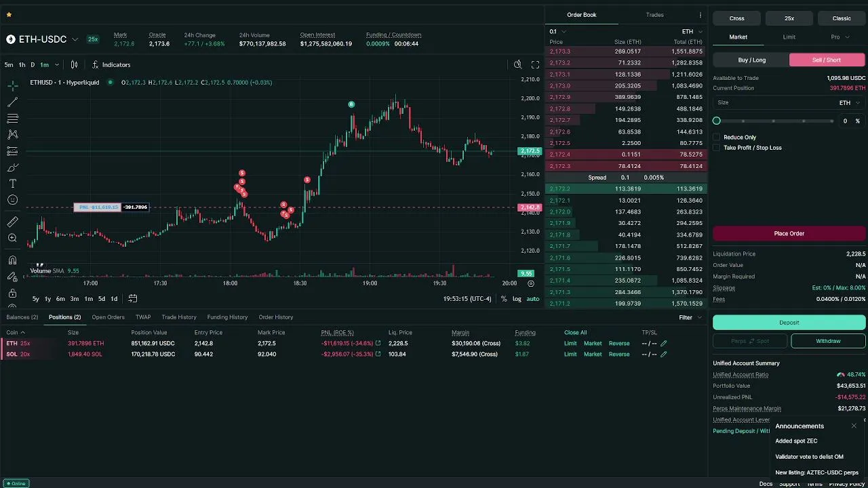Select Sell / Short side
The width and height of the screenshot is (868, 488).
(827, 60)
